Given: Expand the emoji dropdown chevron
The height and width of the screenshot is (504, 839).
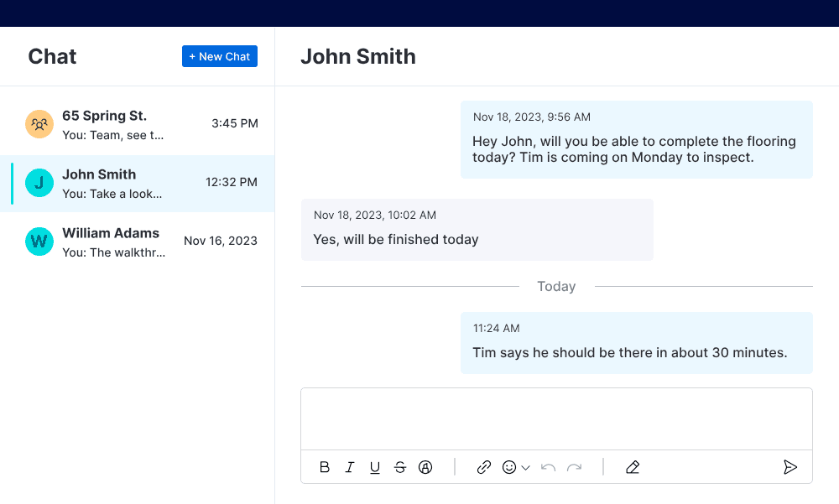Looking at the screenshot, I should (x=527, y=467).
